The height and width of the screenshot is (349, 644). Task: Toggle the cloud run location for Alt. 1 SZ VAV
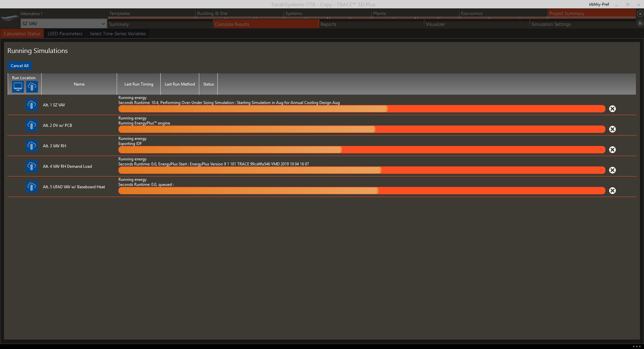(x=32, y=105)
